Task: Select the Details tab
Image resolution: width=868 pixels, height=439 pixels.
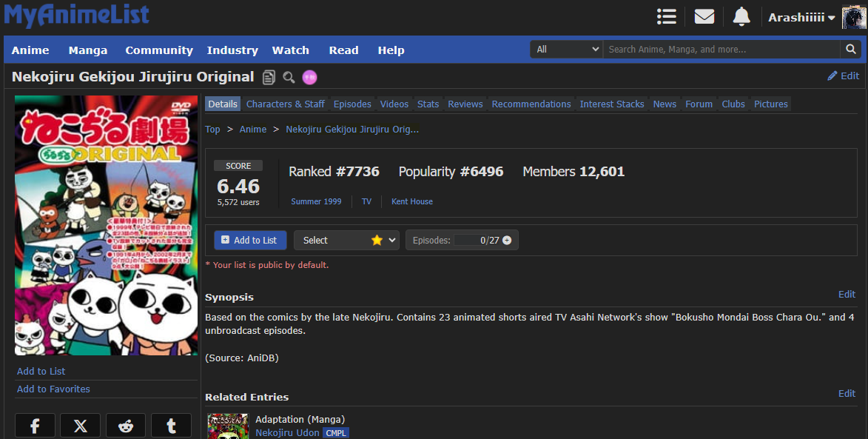Action: tap(223, 104)
